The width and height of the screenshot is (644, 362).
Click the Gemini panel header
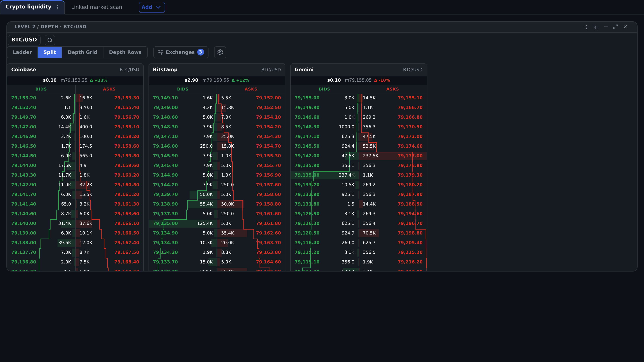358,70
